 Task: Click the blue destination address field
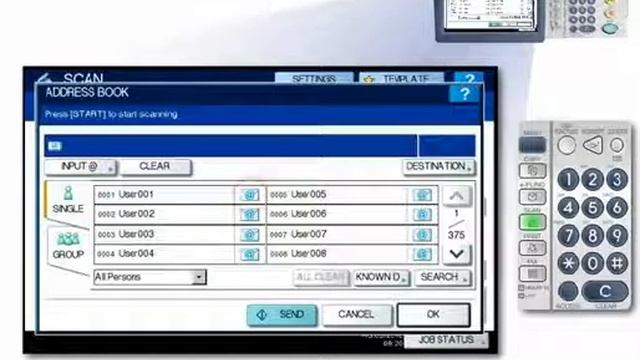231,146
